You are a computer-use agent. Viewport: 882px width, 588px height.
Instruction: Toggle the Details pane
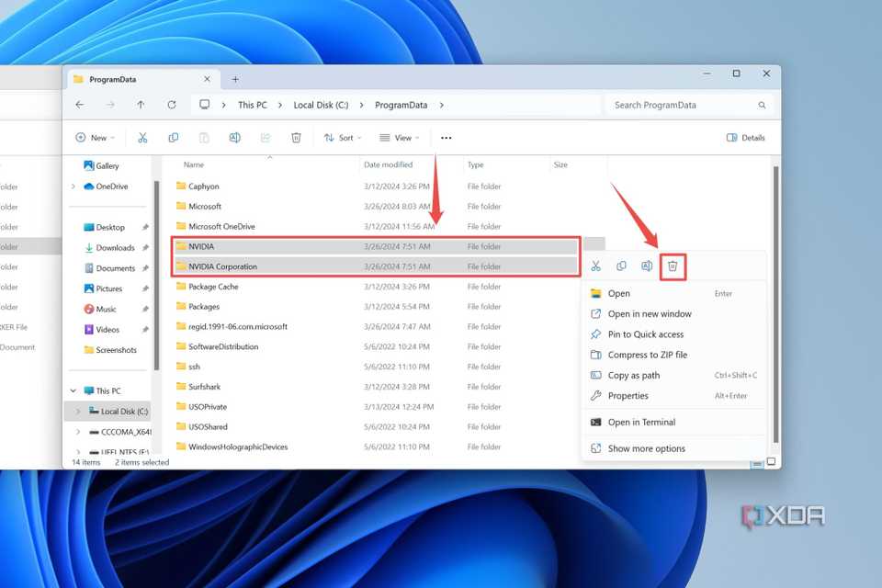pos(746,138)
